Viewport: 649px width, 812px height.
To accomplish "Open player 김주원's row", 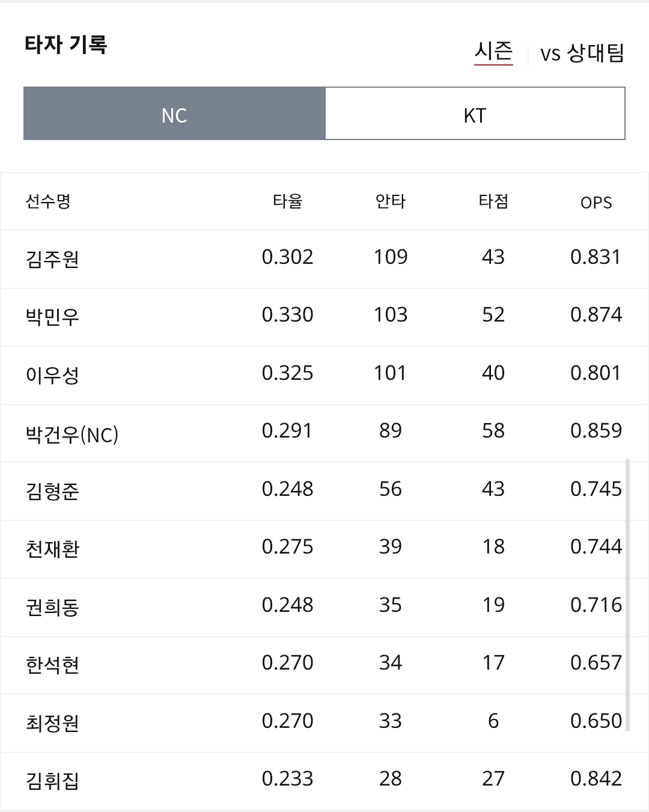I will [324, 259].
